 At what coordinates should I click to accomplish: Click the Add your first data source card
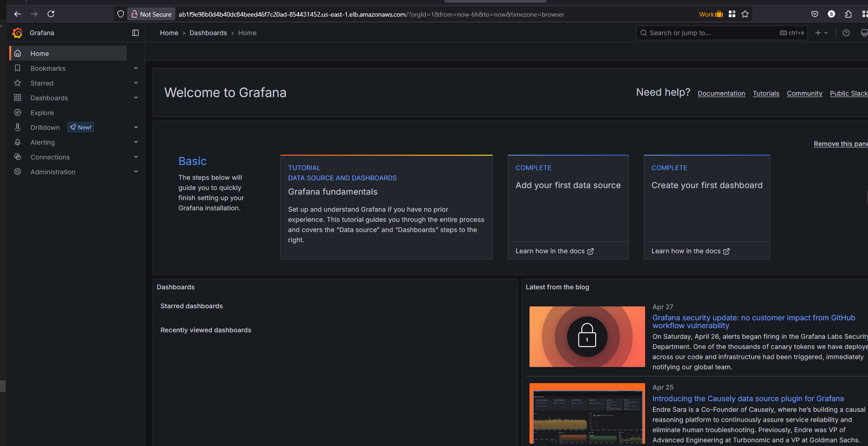click(x=568, y=207)
